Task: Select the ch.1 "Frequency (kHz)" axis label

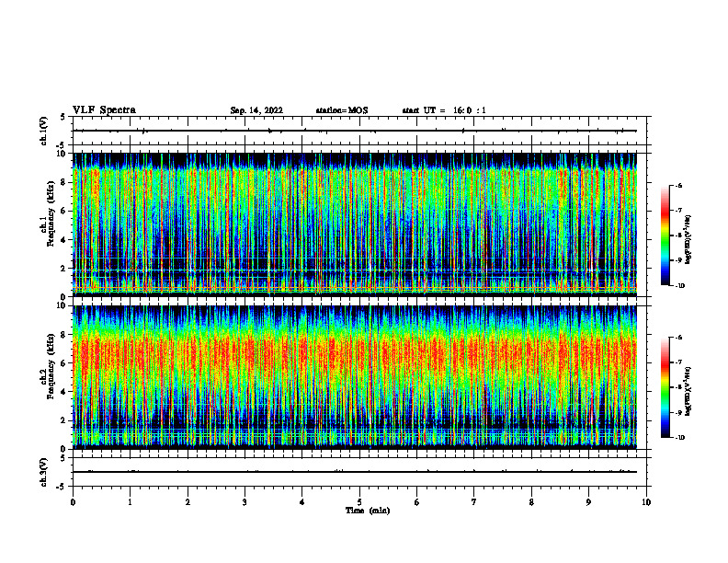Action: (51, 213)
